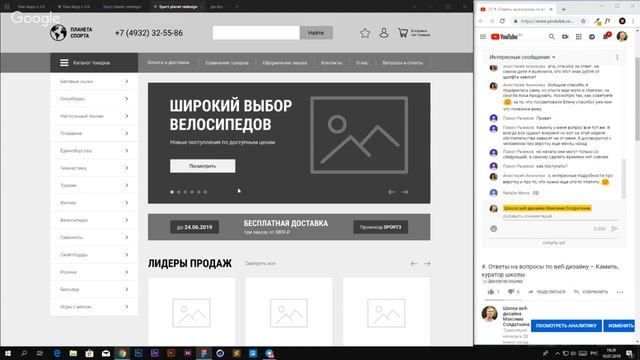Screen dimensions: 640x360
Task: Send chat message arrow icon
Action: point(614,229)
